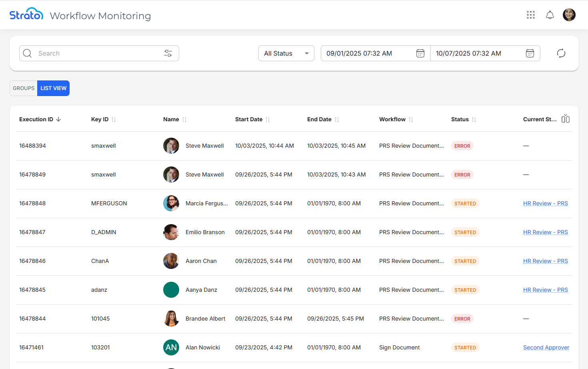The height and width of the screenshot is (369, 588).
Task: Open HR Review - PRS link for Marcia Ferguson
Action: (545, 203)
